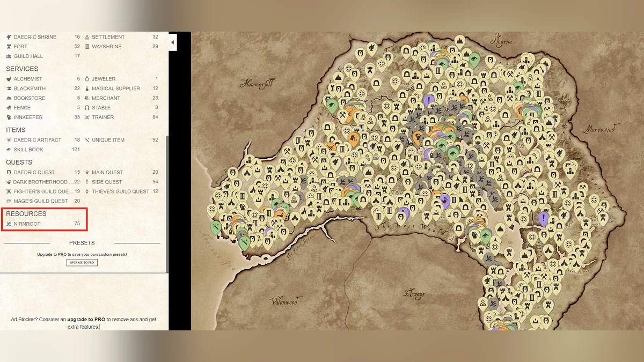Click the Nirnroot plant icon under Resources
Screen dimensions: 644x362
pyautogui.click(x=9, y=224)
